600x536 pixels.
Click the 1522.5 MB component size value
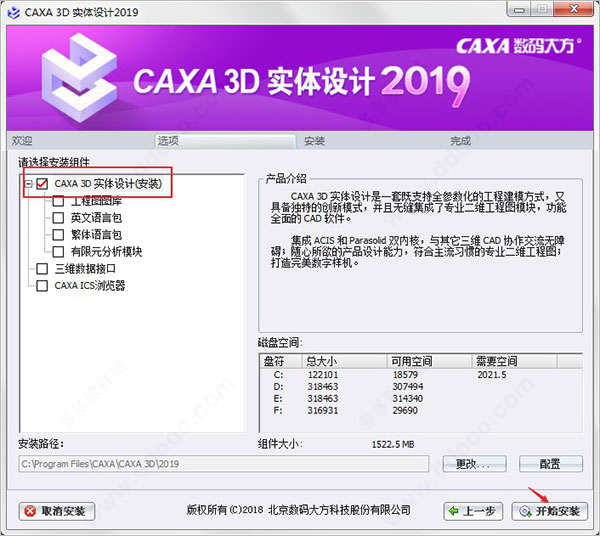pos(393,444)
